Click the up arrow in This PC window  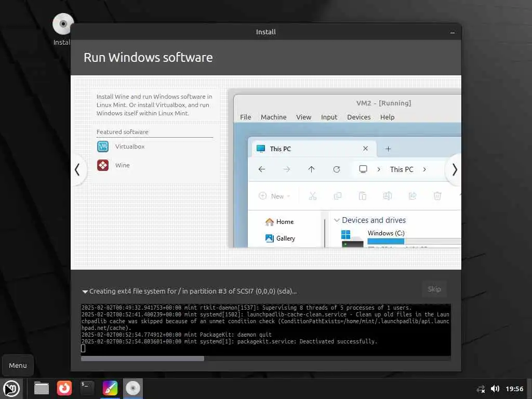point(311,169)
